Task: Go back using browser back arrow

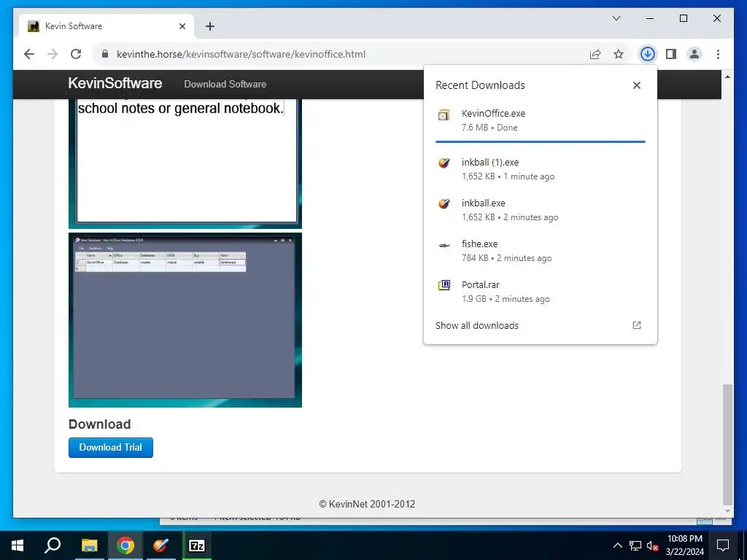Action: pyautogui.click(x=29, y=54)
